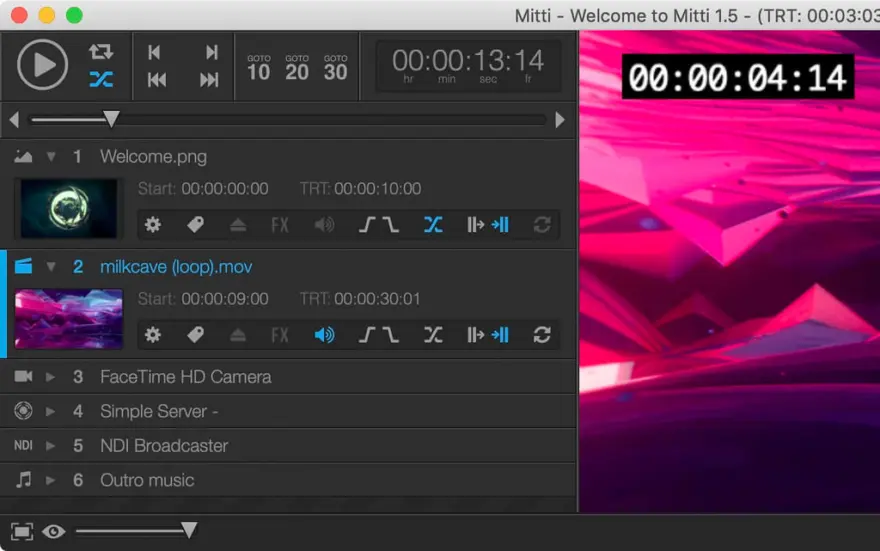The width and height of the screenshot is (880, 551).
Task: Go to the next cue
Action: click(209, 80)
